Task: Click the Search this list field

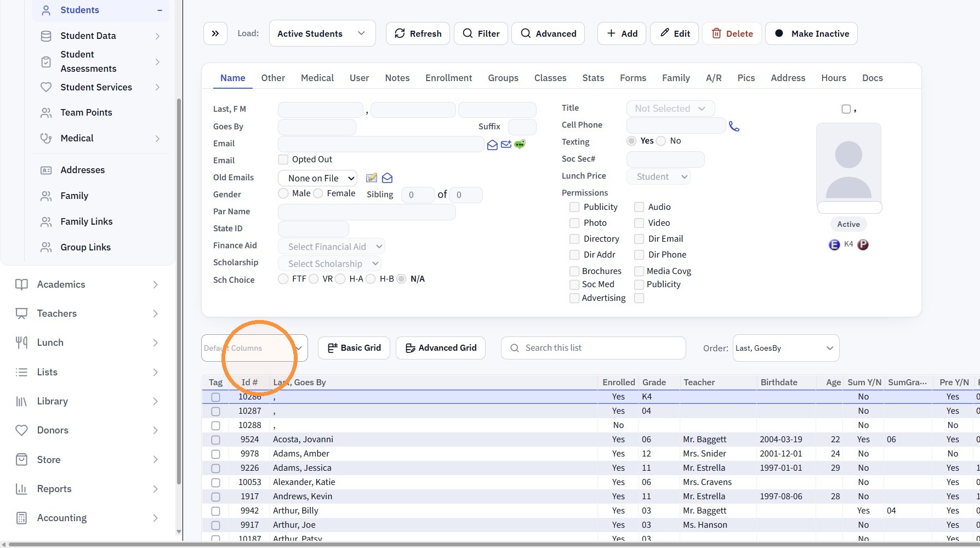Action: [x=594, y=348]
